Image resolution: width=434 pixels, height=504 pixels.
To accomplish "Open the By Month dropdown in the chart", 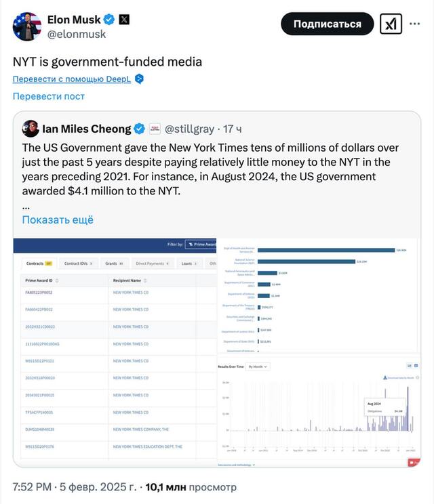I will click(259, 366).
